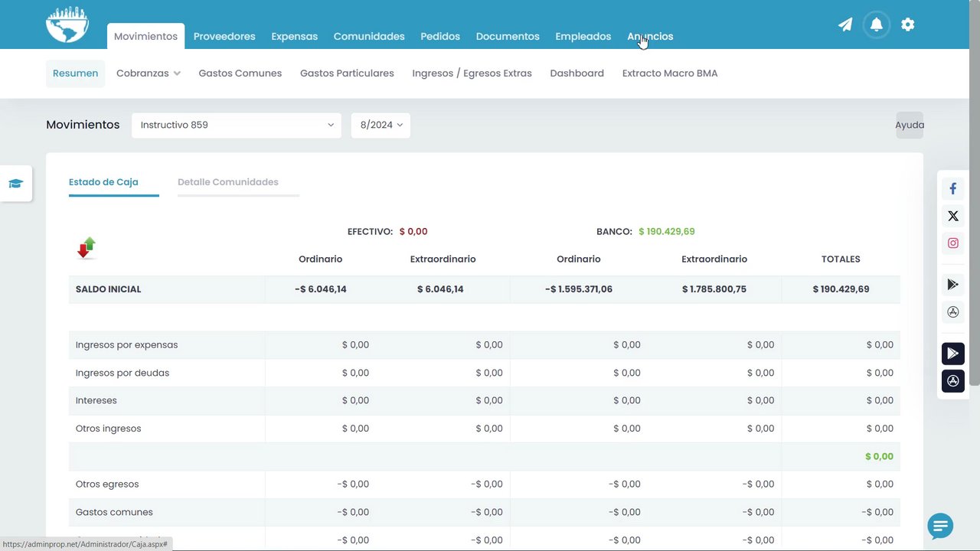Switch to Detalle Comunidades tab

[x=228, y=182]
